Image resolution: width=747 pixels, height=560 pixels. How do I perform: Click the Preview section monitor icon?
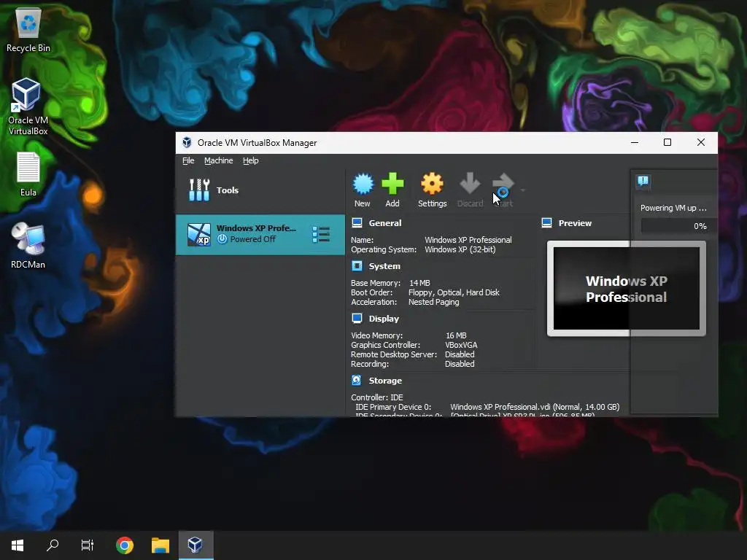(547, 222)
